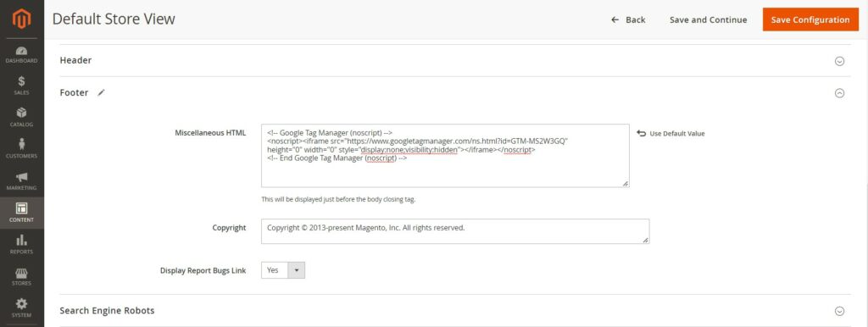Click the Back button
This screenshot has height=327, width=868.
tap(628, 19)
